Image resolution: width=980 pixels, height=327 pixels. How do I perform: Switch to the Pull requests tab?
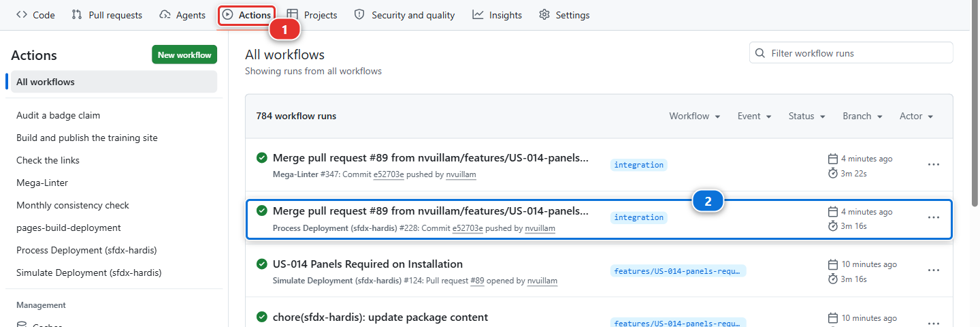(x=108, y=15)
